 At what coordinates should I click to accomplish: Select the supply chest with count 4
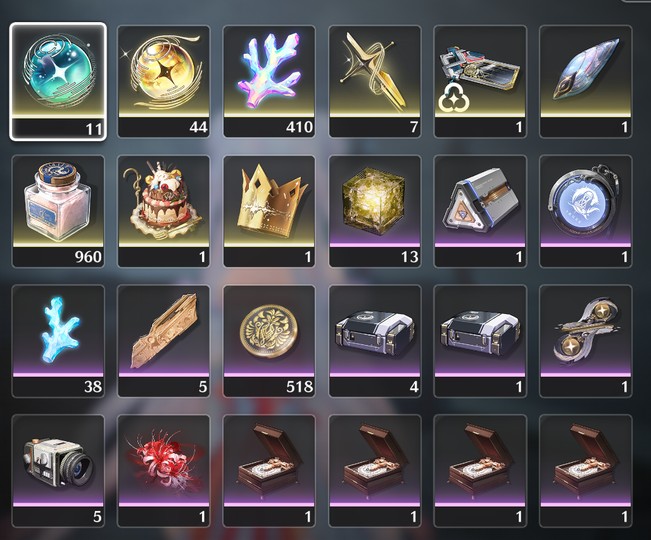tap(374, 341)
